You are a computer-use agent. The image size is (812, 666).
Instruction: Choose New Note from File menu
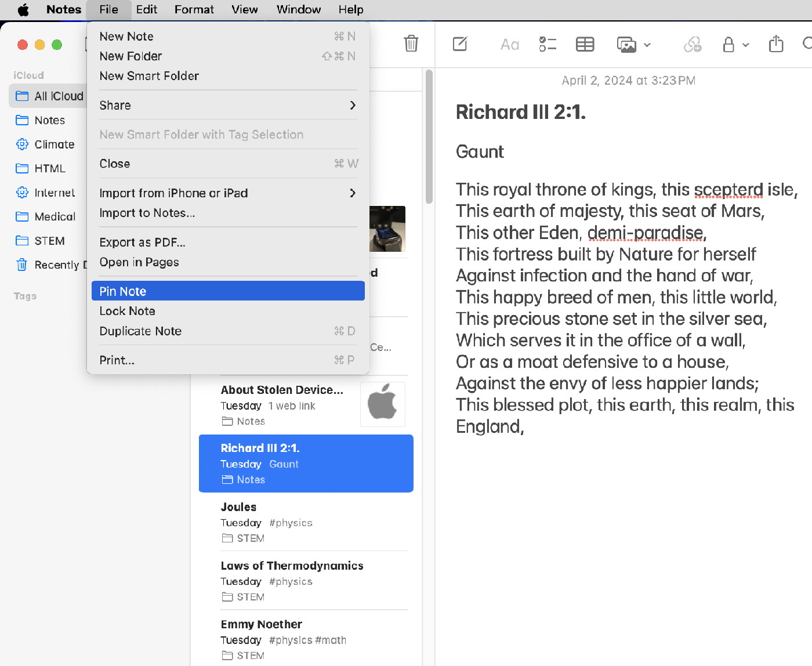coord(228,37)
